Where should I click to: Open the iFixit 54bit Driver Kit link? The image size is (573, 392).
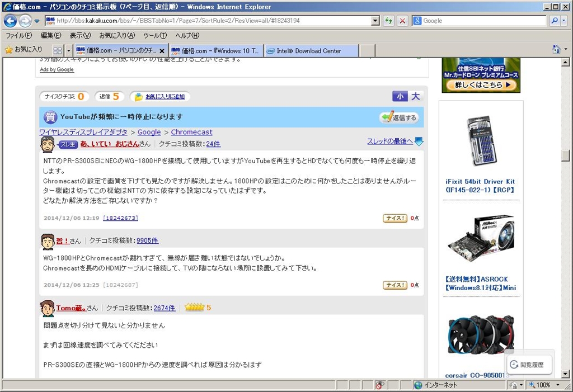480,186
